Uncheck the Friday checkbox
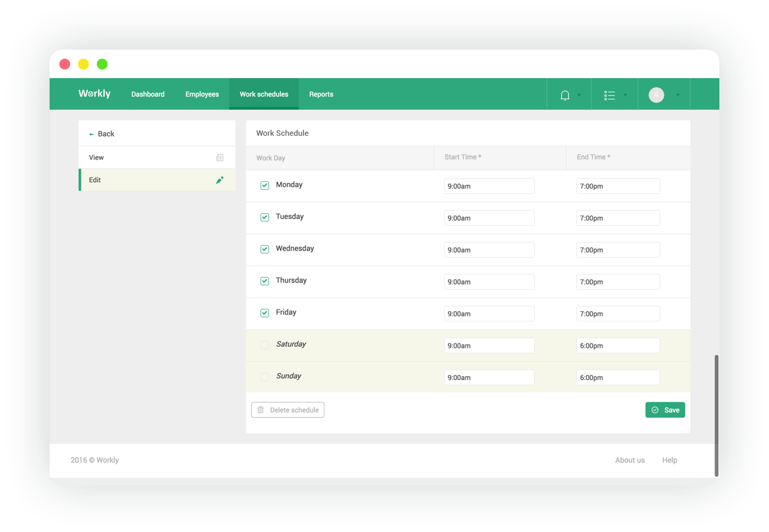The height and width of the screenshot is (532, 769). click(x=265, y=313)
